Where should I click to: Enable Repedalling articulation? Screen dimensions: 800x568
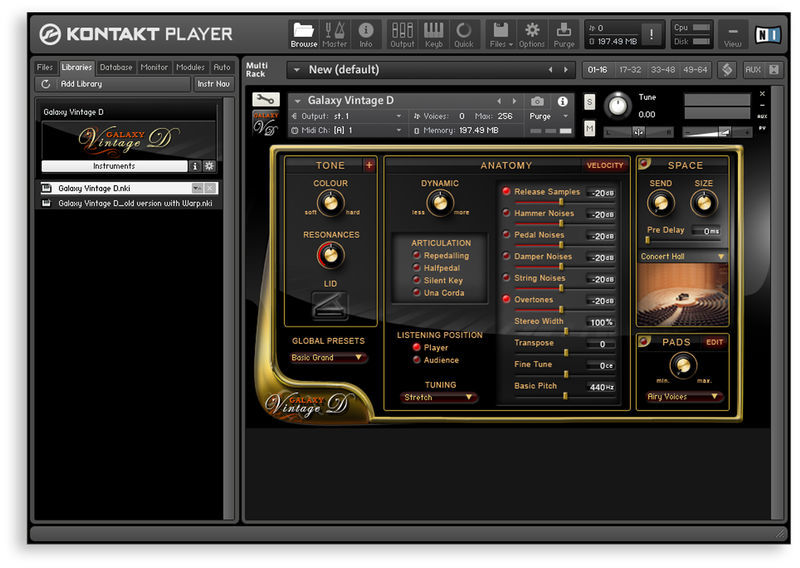pyautogui.click(x=416, y=255)
